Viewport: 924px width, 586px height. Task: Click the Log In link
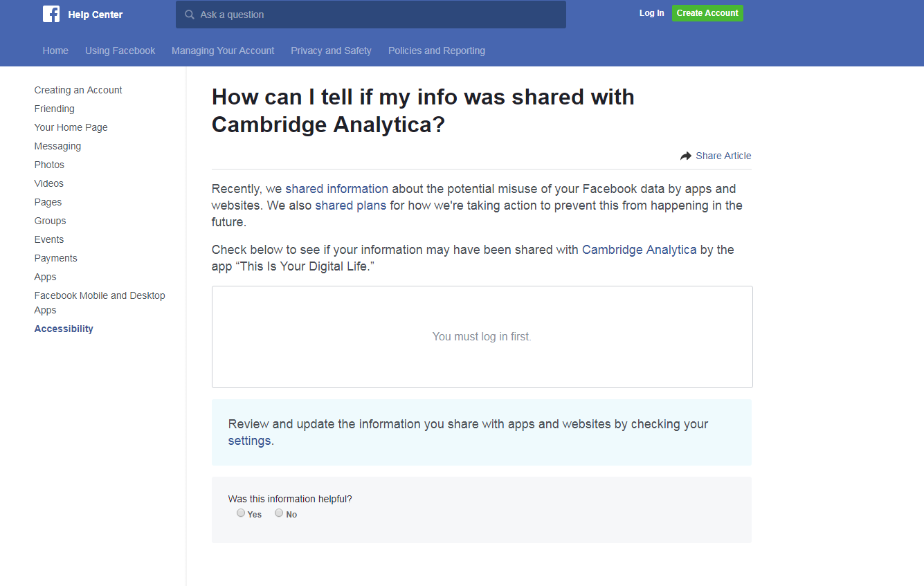pos(651,13)
